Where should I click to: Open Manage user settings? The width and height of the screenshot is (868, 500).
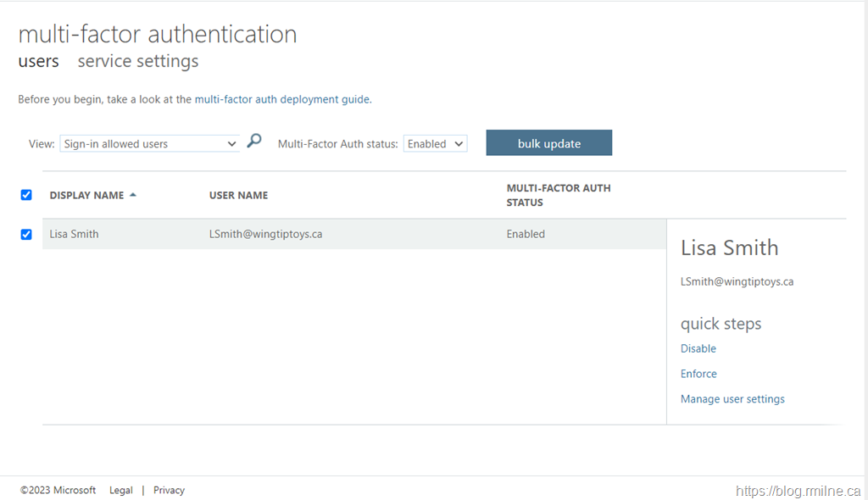point(732,399)
